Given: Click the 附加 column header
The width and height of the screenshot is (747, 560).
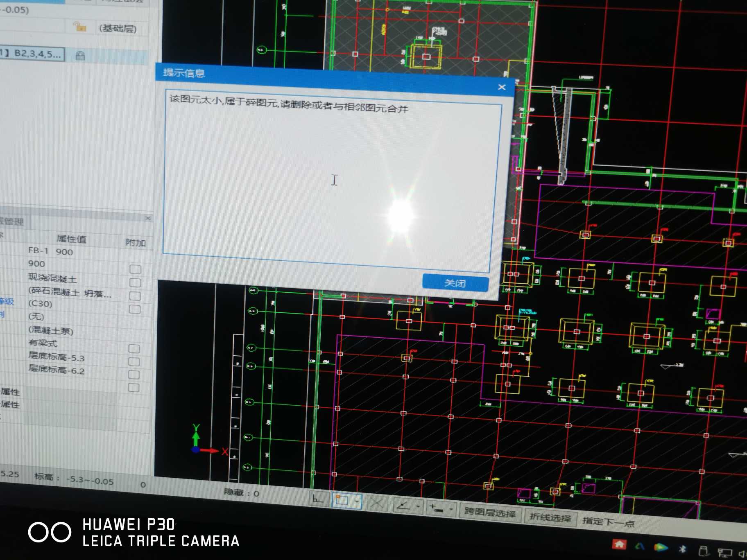Looking at the screenshot, I should 136,242.
